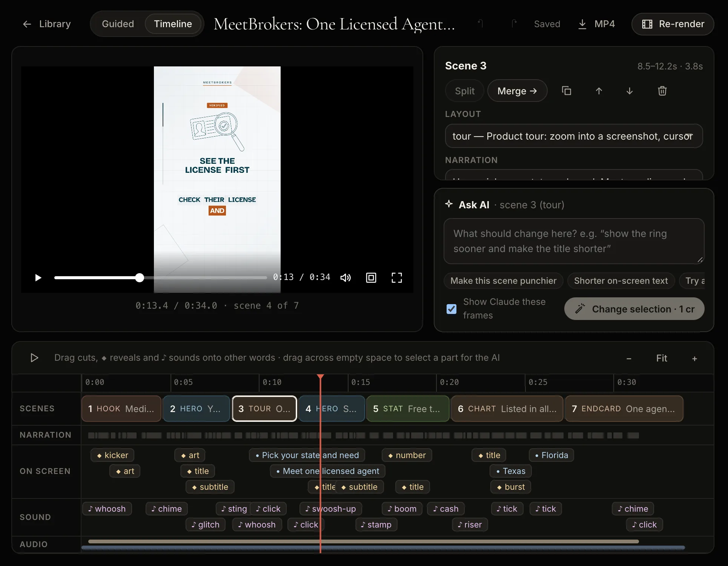Download the MP4 file
The width and height of the screenshot is (728, 566).
pyautogui.click(x=596, y=24)
